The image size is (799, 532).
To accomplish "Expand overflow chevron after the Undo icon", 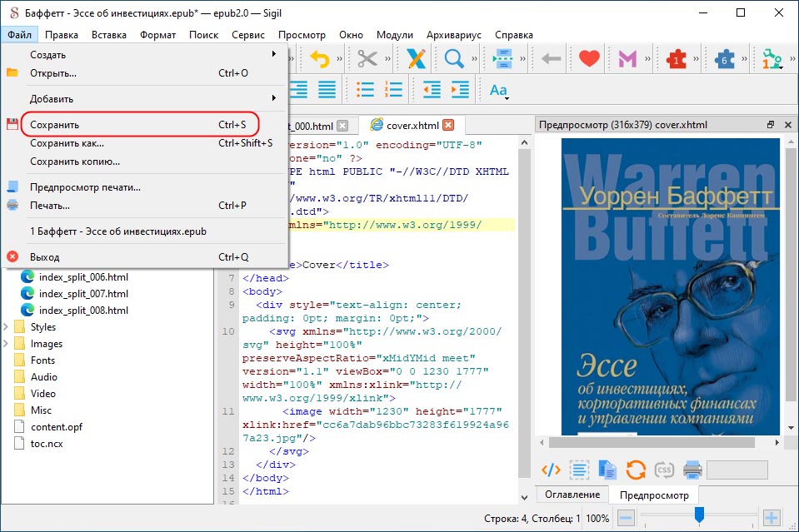I will click(339, 59).
